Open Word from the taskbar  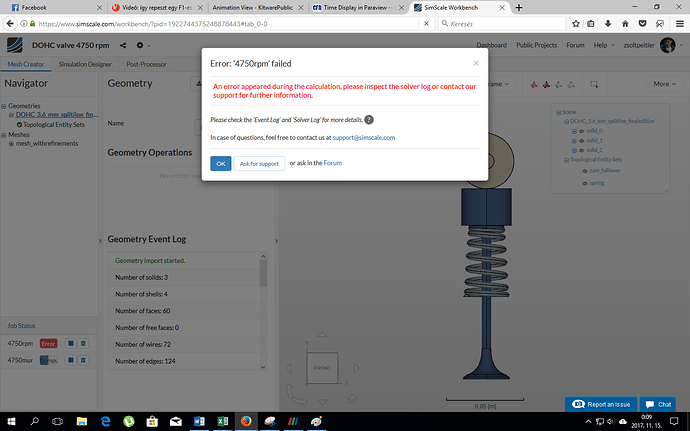pos(199,421)
